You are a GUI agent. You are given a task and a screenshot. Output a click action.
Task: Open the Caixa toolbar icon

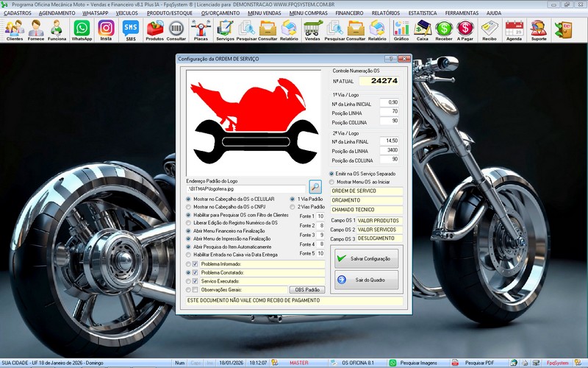423,29
